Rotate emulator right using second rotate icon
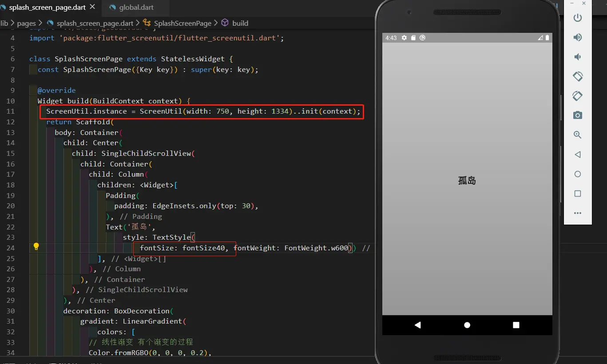607x364 pixels. tap(577, 96)
